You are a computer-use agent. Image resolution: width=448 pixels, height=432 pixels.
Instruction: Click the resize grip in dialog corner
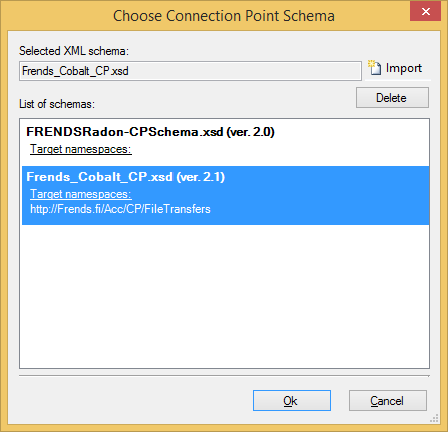click(x=434, y=418)
